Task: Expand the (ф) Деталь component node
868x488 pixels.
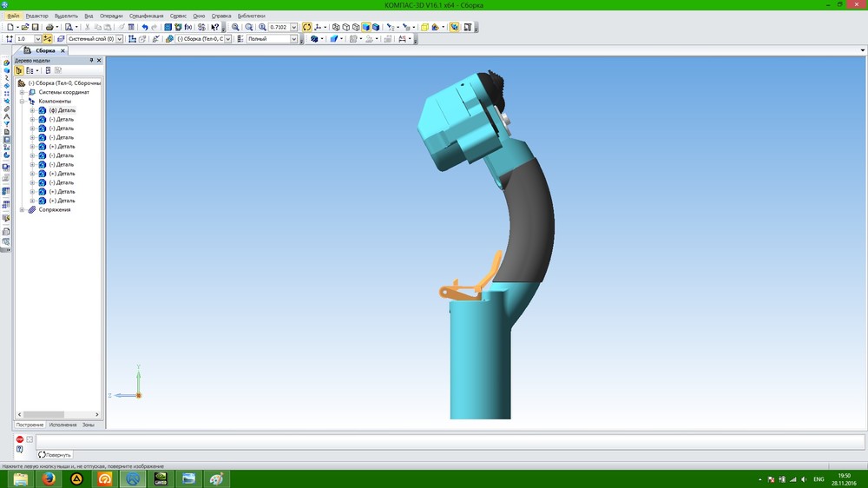Action: point(32,110)
